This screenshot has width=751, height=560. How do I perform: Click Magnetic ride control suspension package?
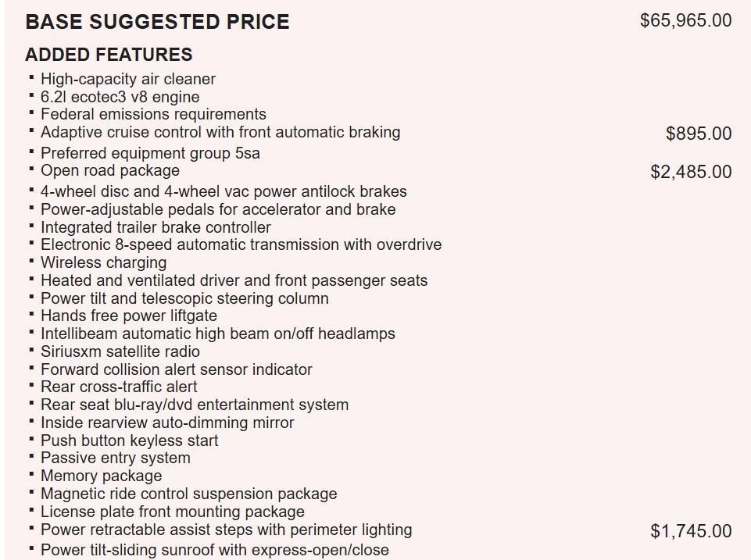click(x=189, y=494)
